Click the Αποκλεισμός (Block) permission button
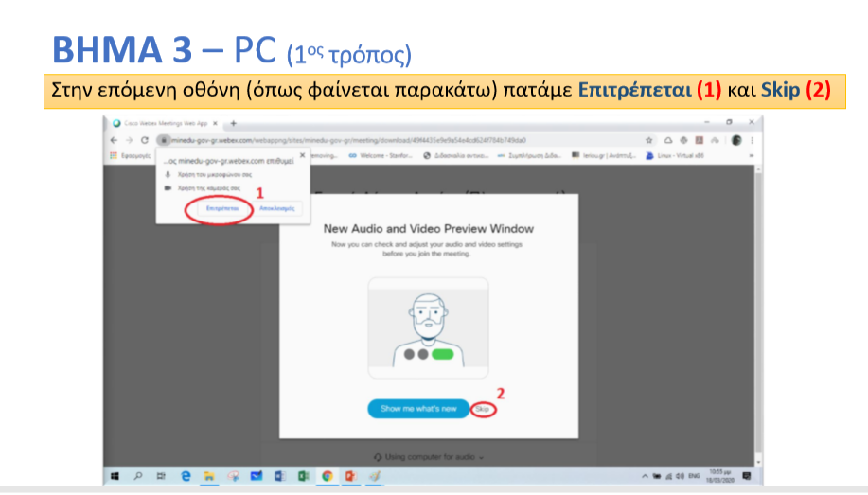Screen dimensions: 868x495 (x=276, y=209)
